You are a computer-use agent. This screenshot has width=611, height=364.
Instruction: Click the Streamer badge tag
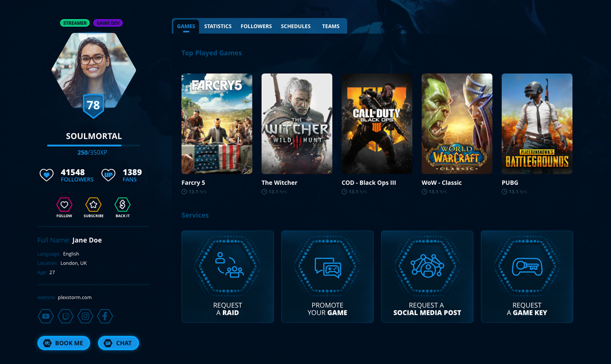tap(75, 23)
